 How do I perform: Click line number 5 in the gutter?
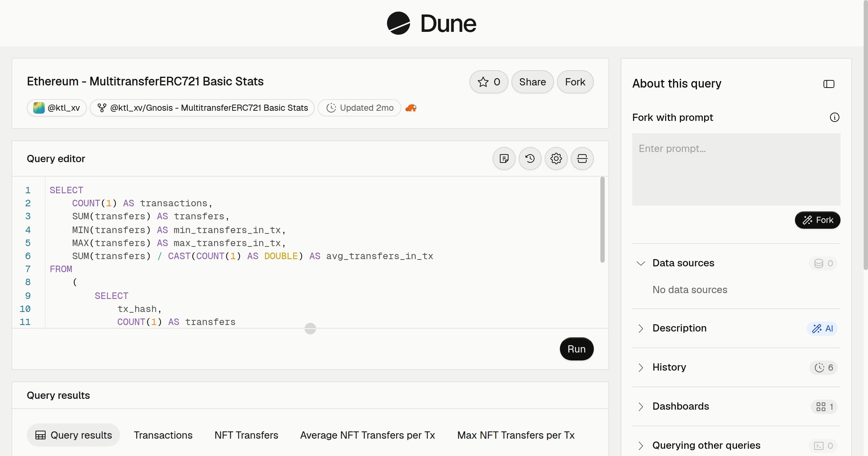[28, 243]
